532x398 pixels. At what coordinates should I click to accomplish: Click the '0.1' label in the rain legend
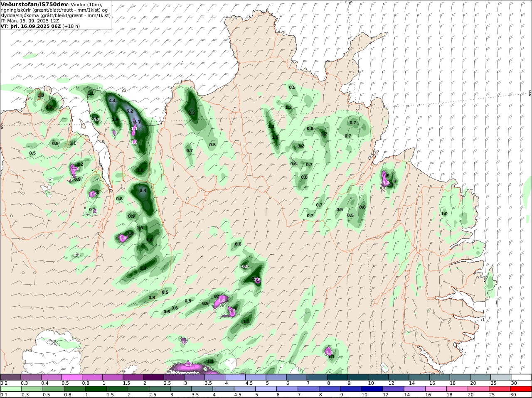[3, 395]
